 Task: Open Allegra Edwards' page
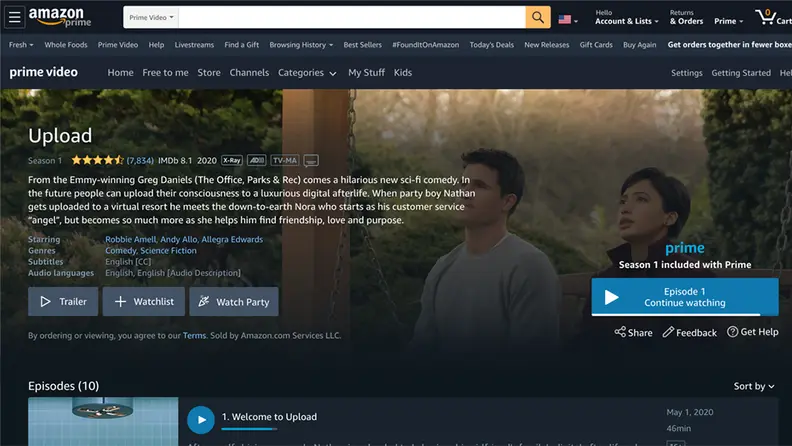(x=232, y=239)
